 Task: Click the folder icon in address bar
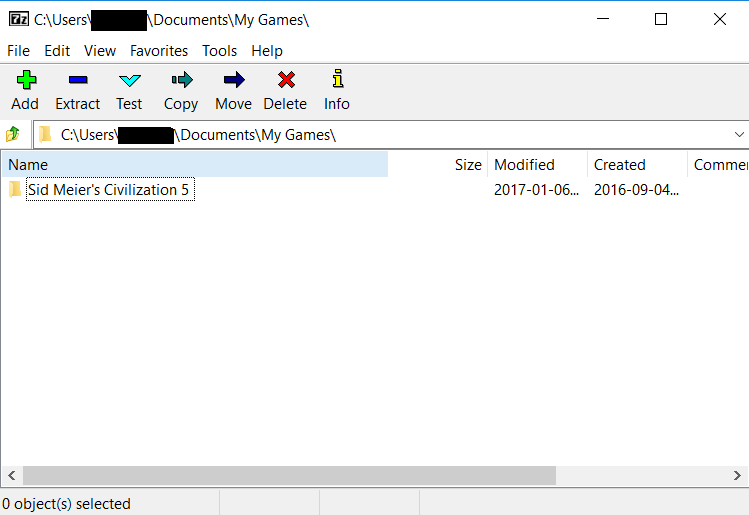(x=45, y=134)
